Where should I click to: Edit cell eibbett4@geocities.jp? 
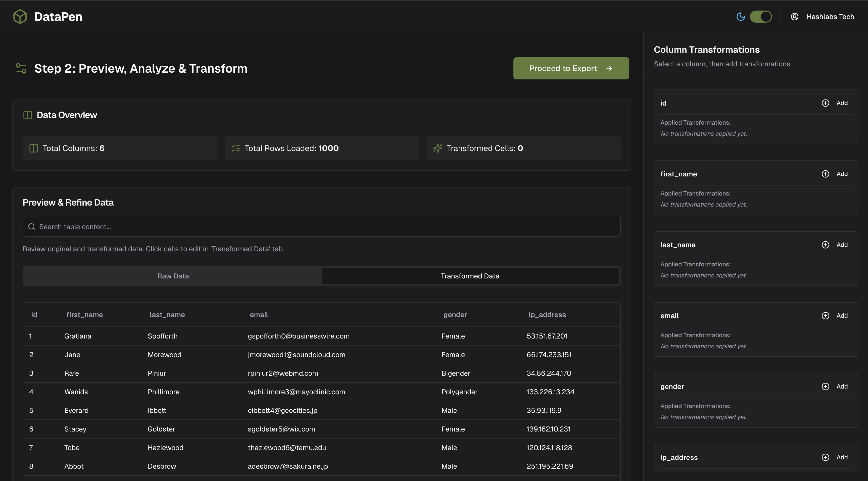coord(282,411)
